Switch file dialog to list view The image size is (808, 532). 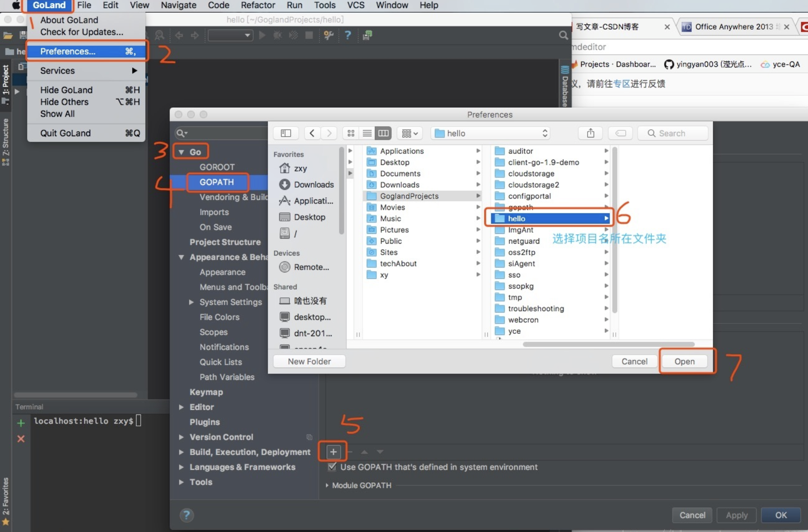[367, 133]
